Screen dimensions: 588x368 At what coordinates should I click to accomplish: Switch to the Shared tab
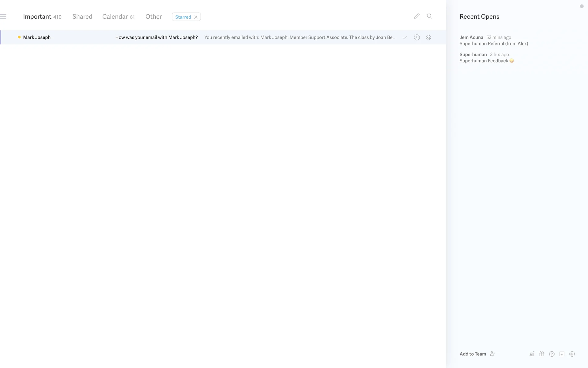(x=82, y=17)
